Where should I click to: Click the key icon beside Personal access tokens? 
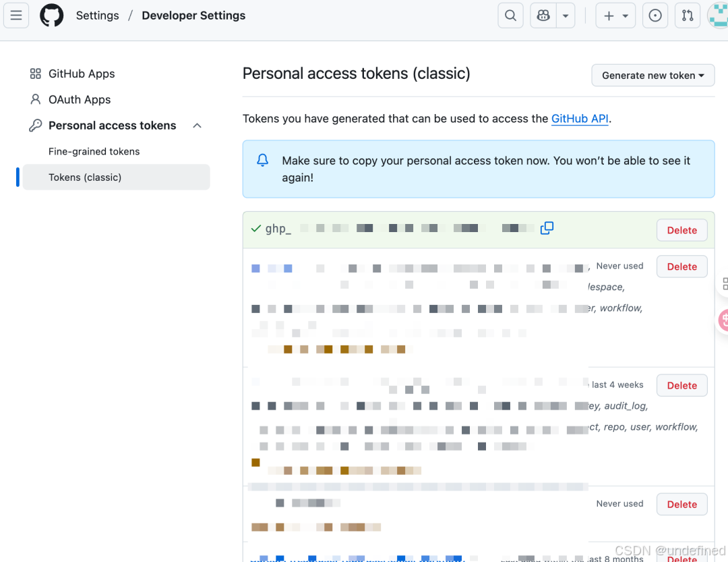tap(35, 125)
